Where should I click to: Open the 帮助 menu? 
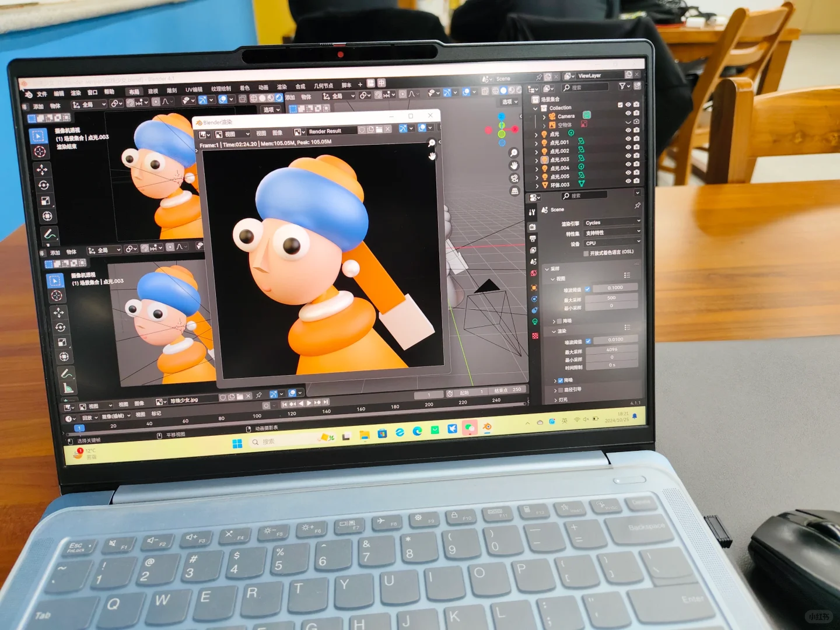click(109, 92)
